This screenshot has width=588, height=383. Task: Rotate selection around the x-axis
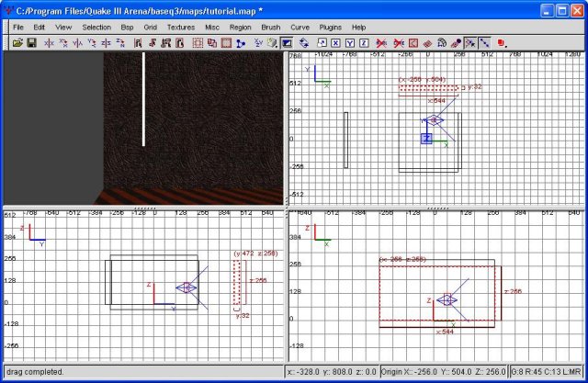tap(63, 43)
